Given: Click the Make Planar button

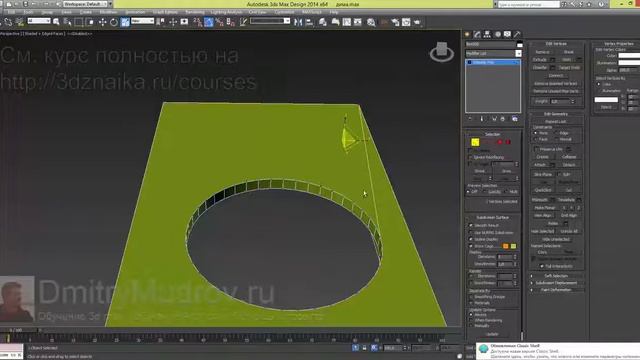Looking at the screenshot, I should (x=544, y=208).
